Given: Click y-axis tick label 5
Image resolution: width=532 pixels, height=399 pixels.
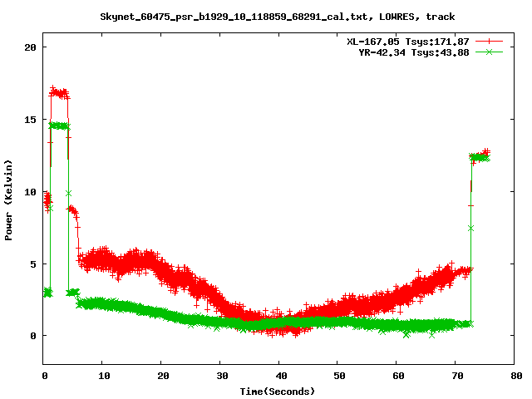Looking at the screenshot, I should coord(33,264).
